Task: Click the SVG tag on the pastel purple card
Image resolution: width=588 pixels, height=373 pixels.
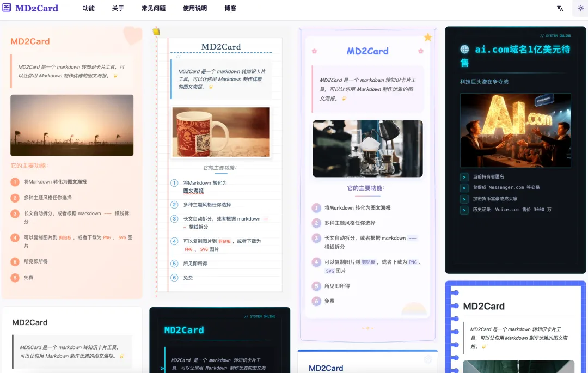Action: tap(329, 271)
